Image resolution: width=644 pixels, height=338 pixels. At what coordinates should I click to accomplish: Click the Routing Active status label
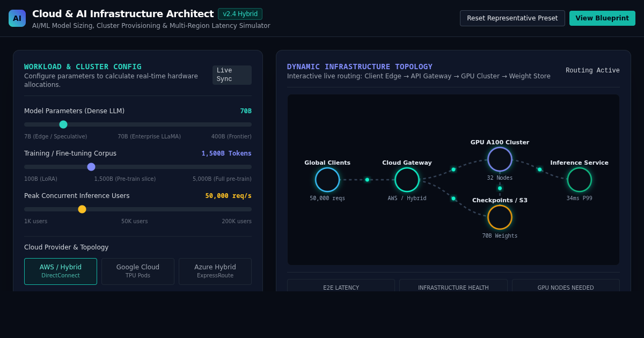592,71
